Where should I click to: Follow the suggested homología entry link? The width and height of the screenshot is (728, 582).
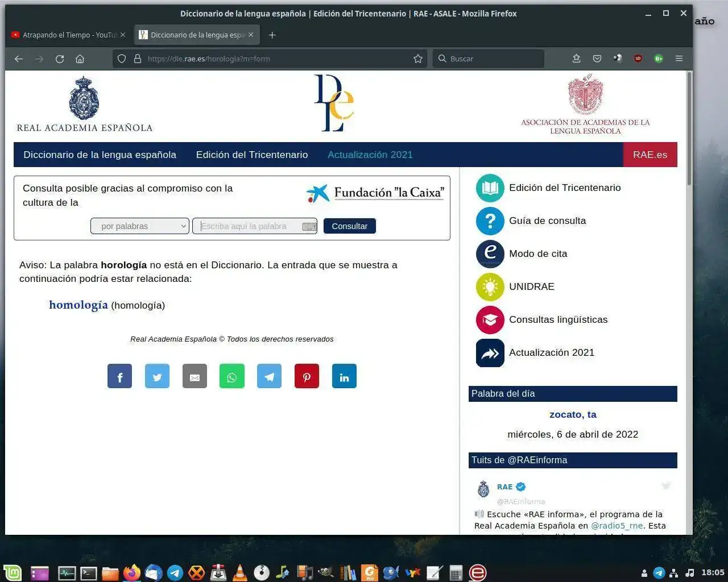click(78, 305)
